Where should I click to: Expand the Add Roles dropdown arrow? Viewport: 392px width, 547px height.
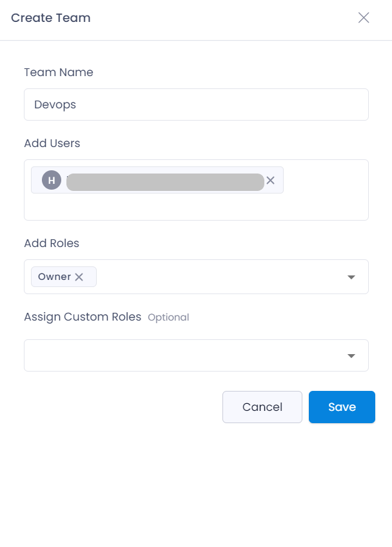(x=351, y=277)
